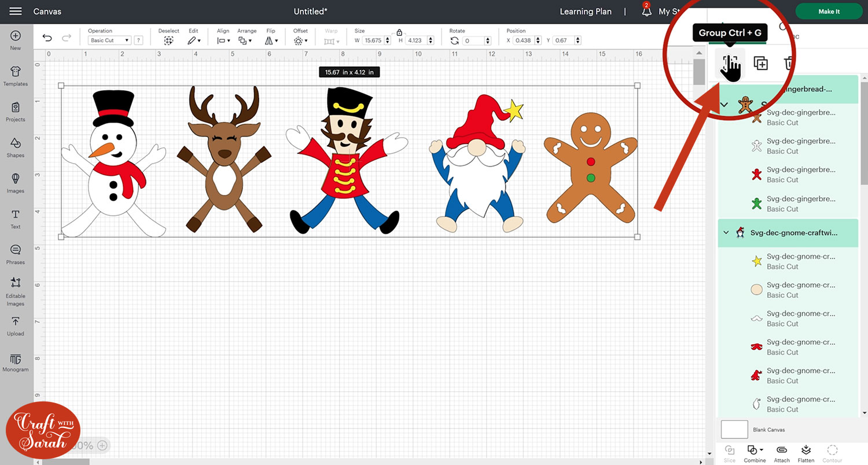Duplicate the selected layers
868x465 pixels.
pyautogui.click(x=760, y=63)
